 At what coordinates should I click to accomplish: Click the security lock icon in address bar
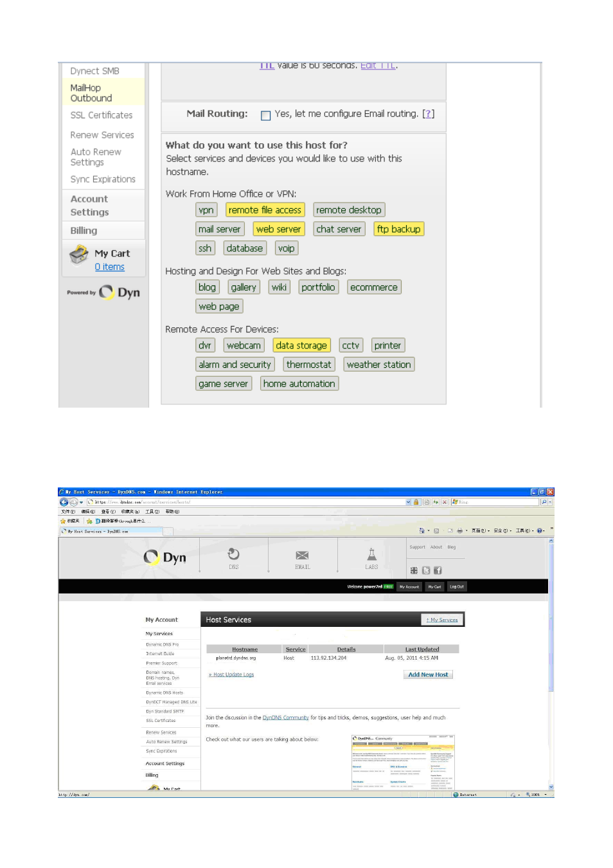tap(416, 502)
